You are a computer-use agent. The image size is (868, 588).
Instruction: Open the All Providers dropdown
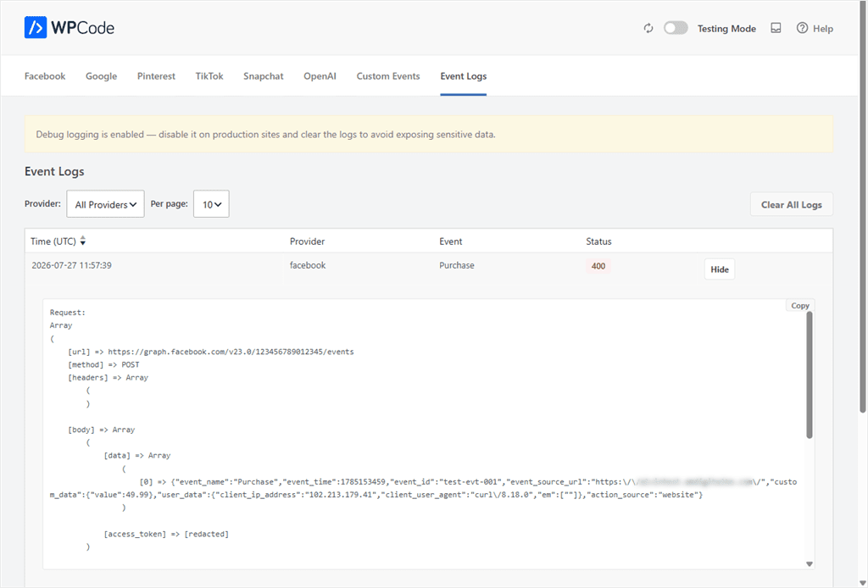coord(105,204)
